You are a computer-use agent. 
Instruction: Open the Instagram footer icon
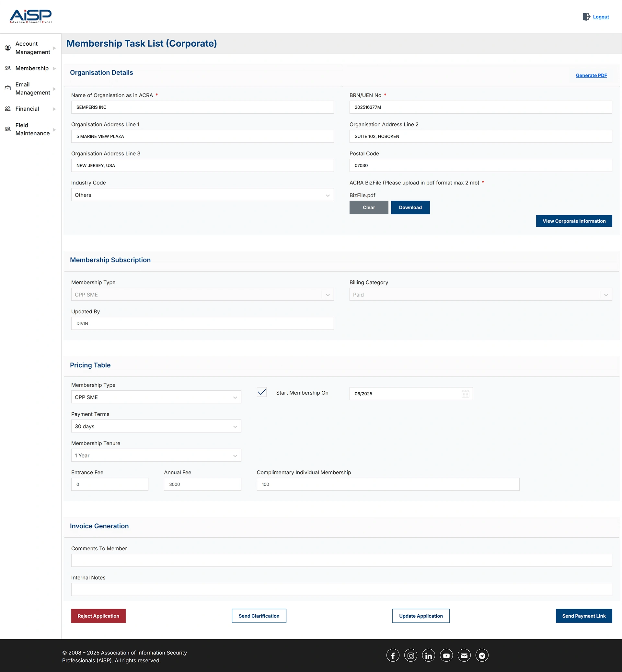(x=411, y=655)
